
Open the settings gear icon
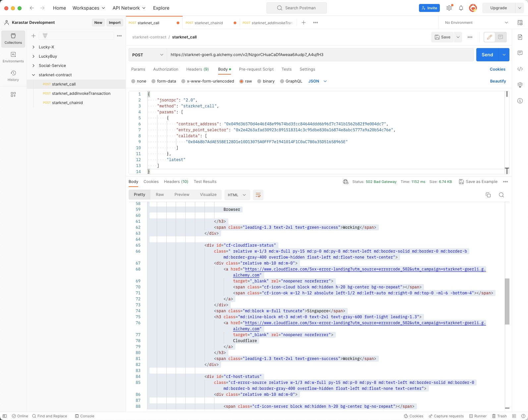click(449, 8)
